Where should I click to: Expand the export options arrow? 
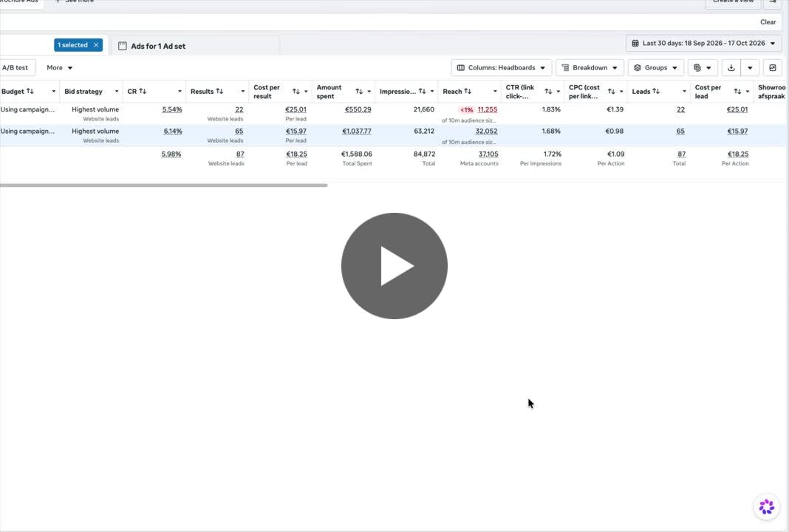coord(750,67)
